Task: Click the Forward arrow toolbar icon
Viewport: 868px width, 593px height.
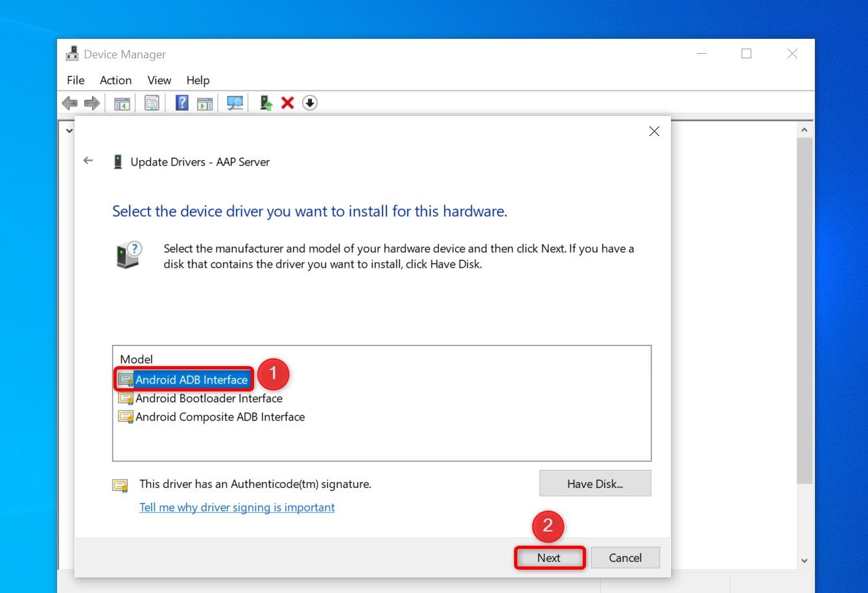Action: tap(92, 103)
